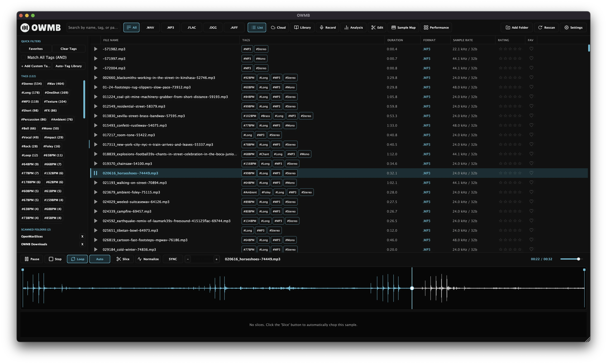607x364 pixels.
Task: Increase tempo with plus button
Action: pos(217,259)
